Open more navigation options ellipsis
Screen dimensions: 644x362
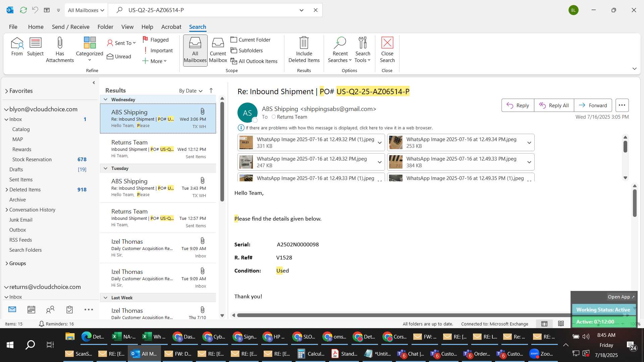point(89,310)
